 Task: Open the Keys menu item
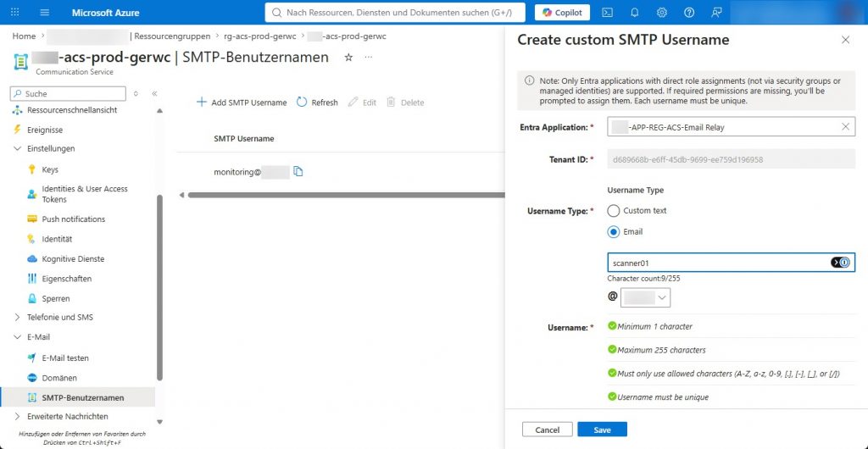click(x=50, y=169)
